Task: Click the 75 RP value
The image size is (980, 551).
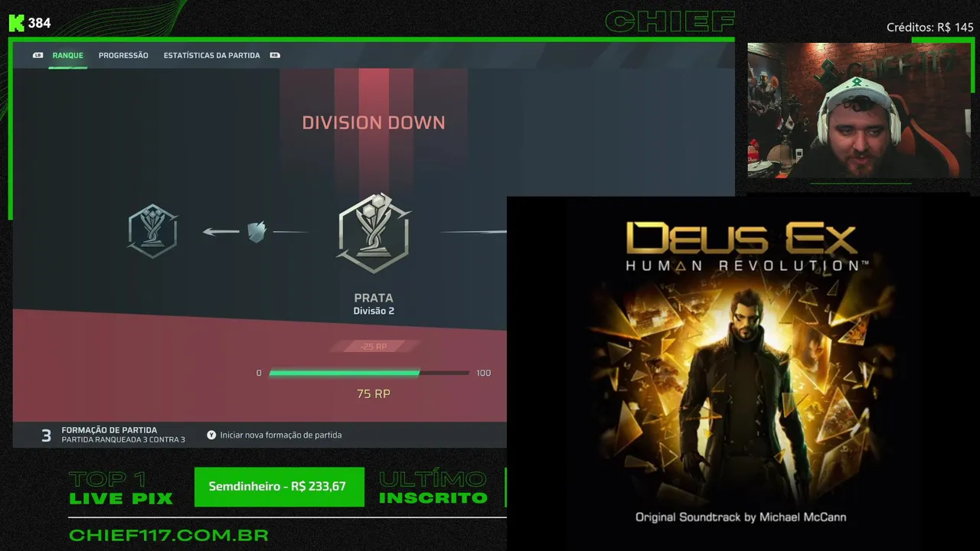Action: click(374, 393)
